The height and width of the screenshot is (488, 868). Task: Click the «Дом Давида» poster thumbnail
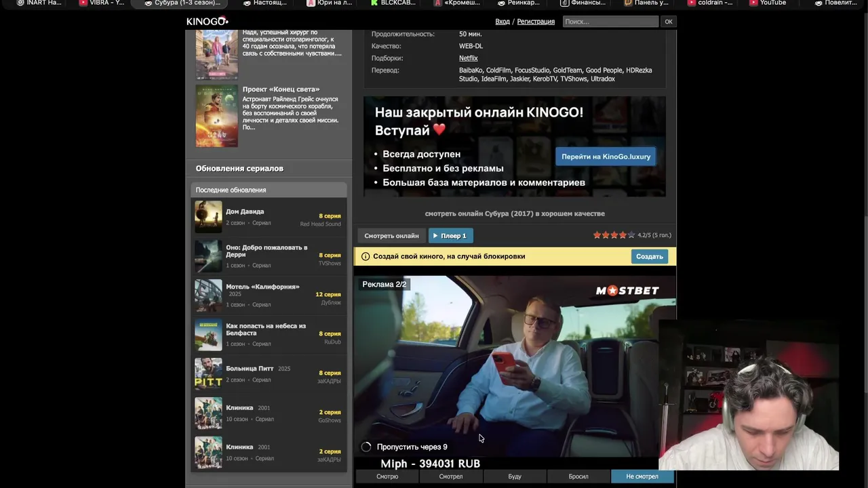pyautogui.click(x=208, y=217)
